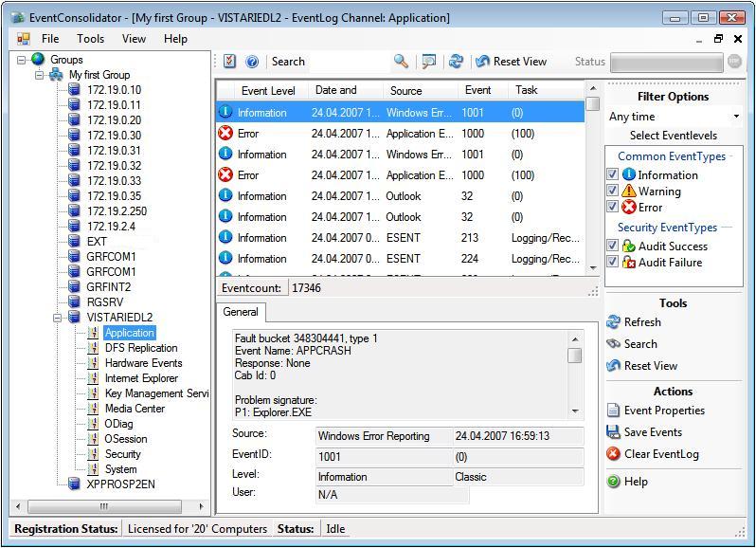Select the Security log in the tree
The width and height of the screenshot is (756, 548).
[122, 454]
